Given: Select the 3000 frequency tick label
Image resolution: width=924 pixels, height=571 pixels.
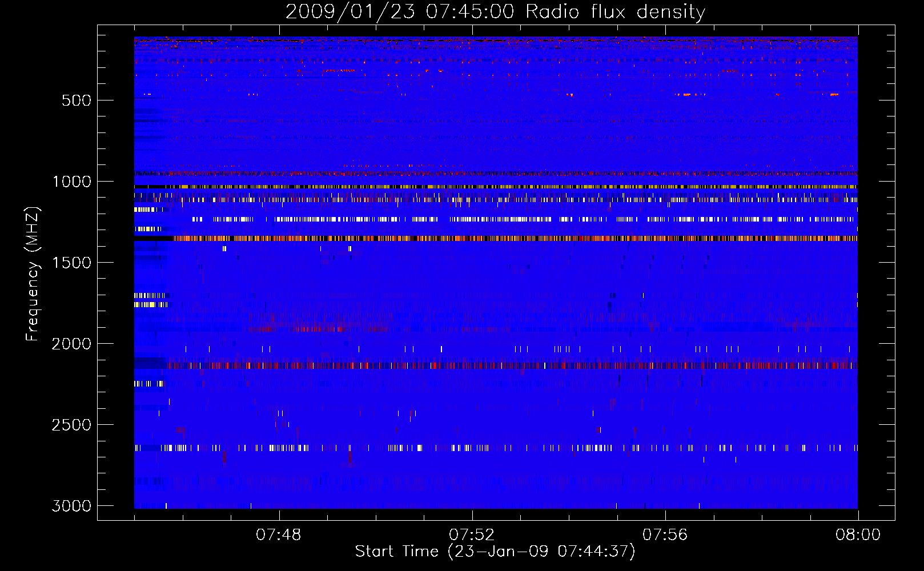Looking at the screenshot, I should coord(71,506).
